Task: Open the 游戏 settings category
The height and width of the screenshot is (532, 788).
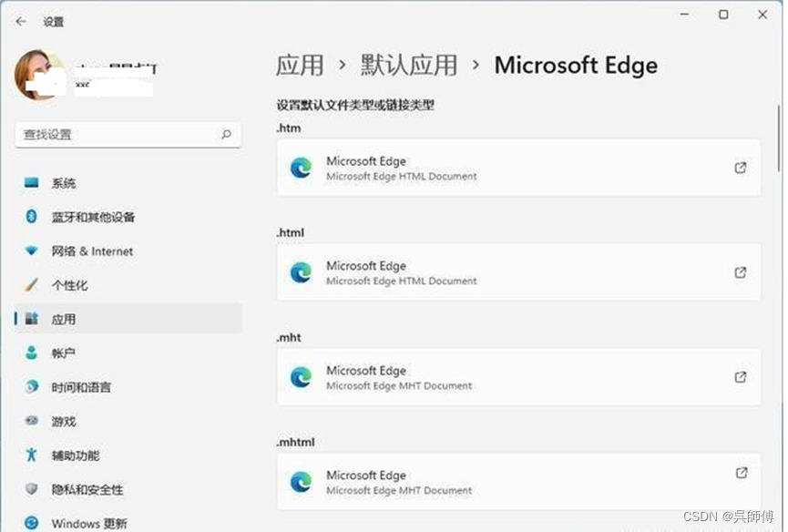Action: pos(128,422)
